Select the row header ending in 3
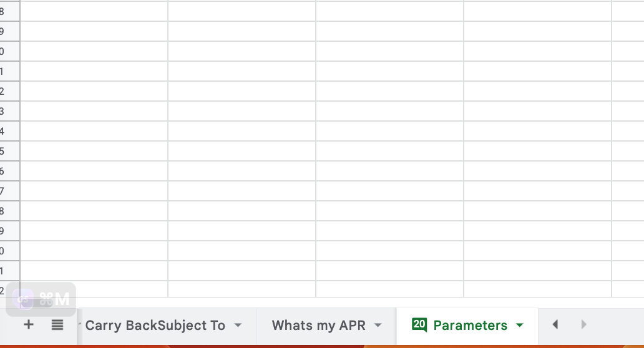The width and height of the screenshot is (644, 348). pyautogui.click(x=9, y=111)
